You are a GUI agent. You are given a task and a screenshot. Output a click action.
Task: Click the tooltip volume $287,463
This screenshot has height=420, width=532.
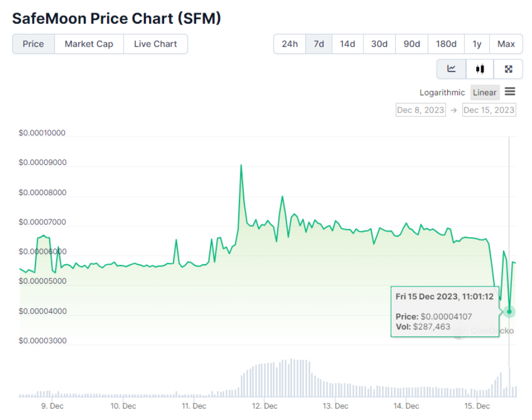coord(432,327)
